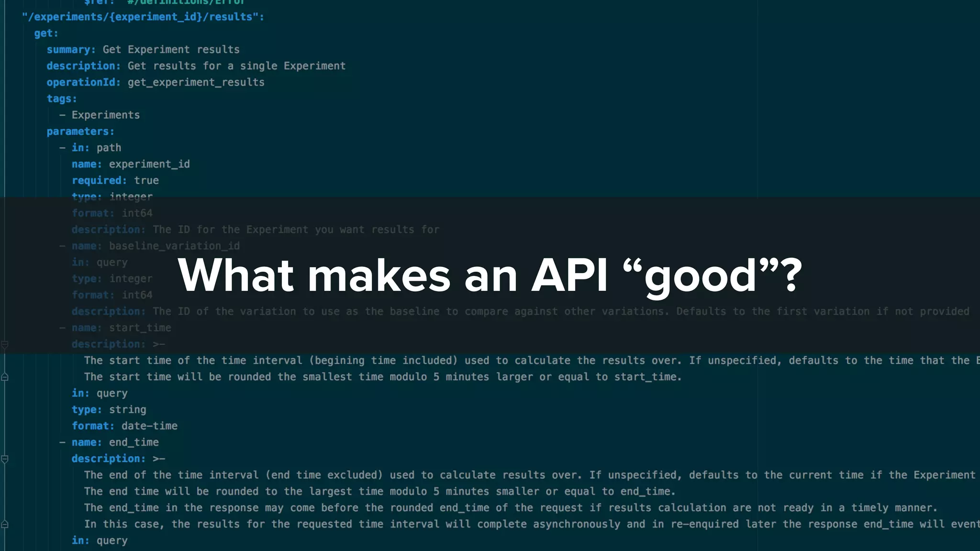Collapse fold marker at end_time description line

click(x=5, y=459)
